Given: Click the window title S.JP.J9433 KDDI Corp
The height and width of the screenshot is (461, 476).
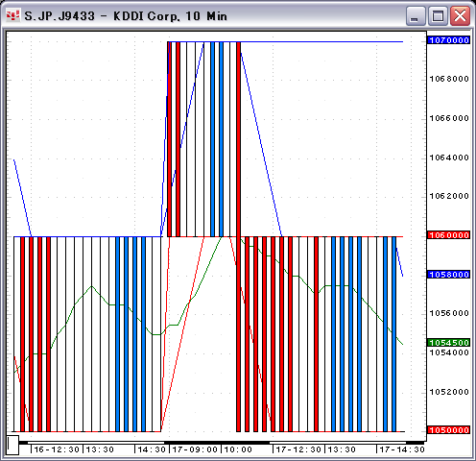Looking at the screenshot, I should [x=126, y=16].
